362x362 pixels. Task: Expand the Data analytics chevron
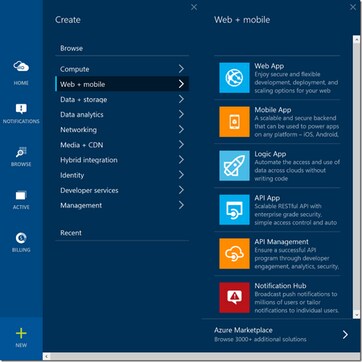181,114
